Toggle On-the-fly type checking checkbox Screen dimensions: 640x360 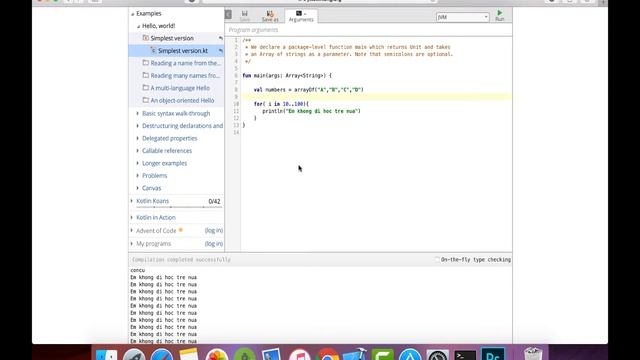pyautogui.click(x=437, y=260)
